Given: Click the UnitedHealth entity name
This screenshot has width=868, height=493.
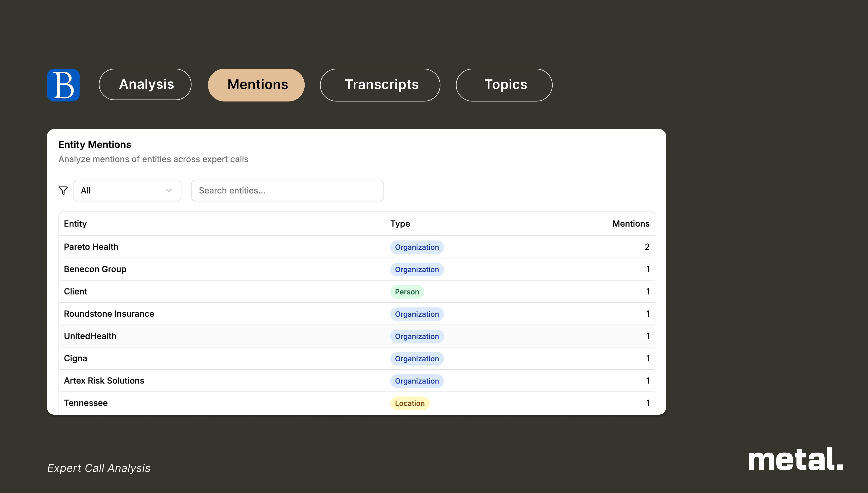Looking at the screenshot, I should coord(90,336).
